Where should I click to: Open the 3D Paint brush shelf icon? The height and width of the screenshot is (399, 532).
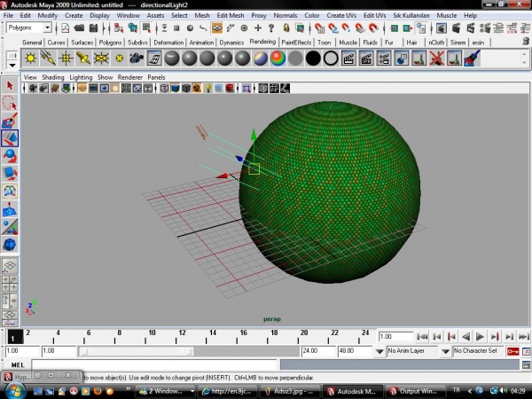pyautogui.click(x=472, y=58)
